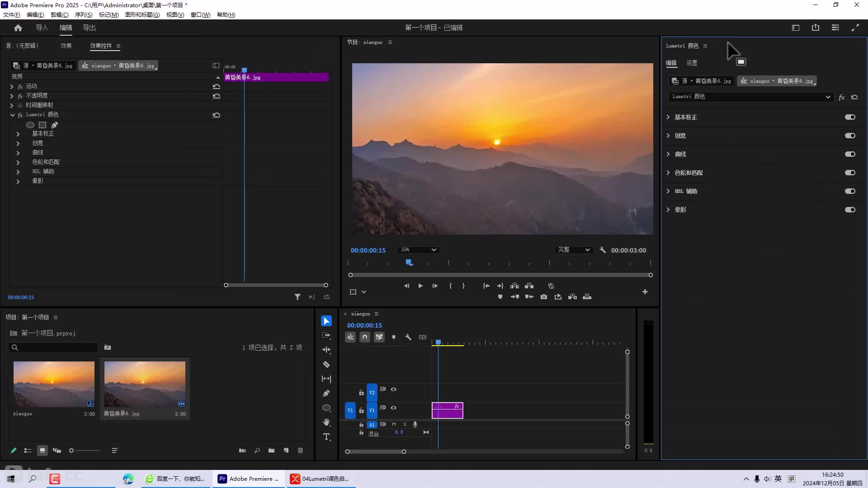Screen dimensions: 868x488
Task: Toggle V2 track output eye
Action: tap(394, 389)
